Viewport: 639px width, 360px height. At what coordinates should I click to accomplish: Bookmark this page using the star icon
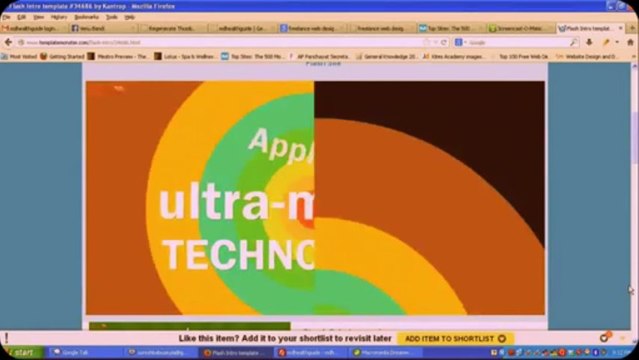tap(427, 42)
